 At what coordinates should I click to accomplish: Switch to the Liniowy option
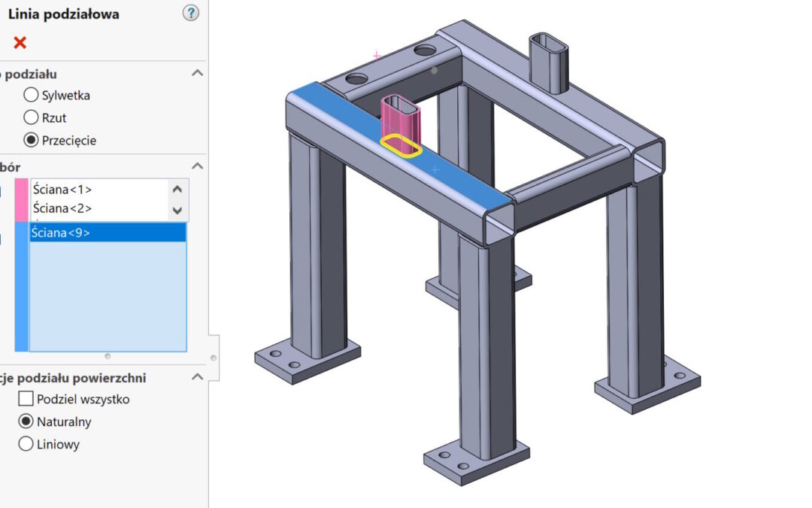point(26,444)
